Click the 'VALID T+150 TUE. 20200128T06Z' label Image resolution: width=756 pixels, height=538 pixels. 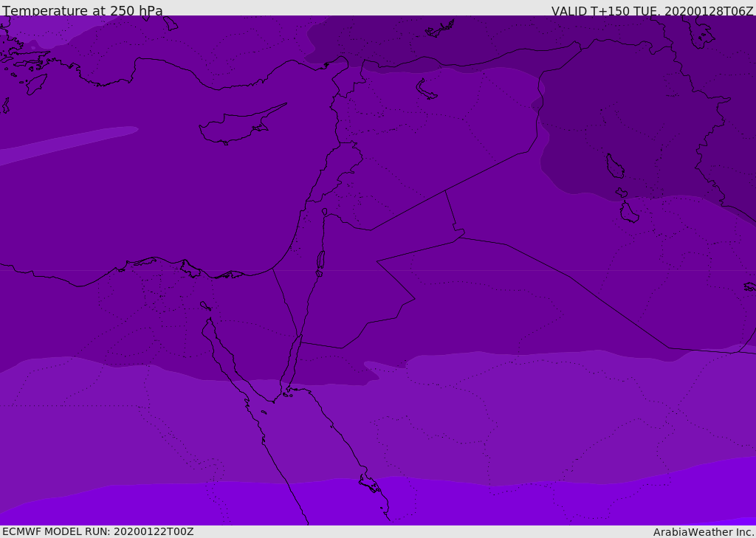653,11
